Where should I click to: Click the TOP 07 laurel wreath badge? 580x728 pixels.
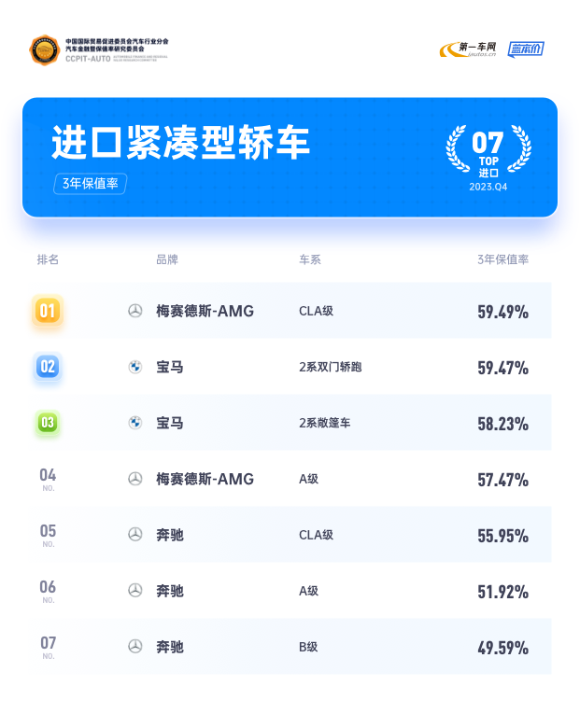(x=488, y=158)
